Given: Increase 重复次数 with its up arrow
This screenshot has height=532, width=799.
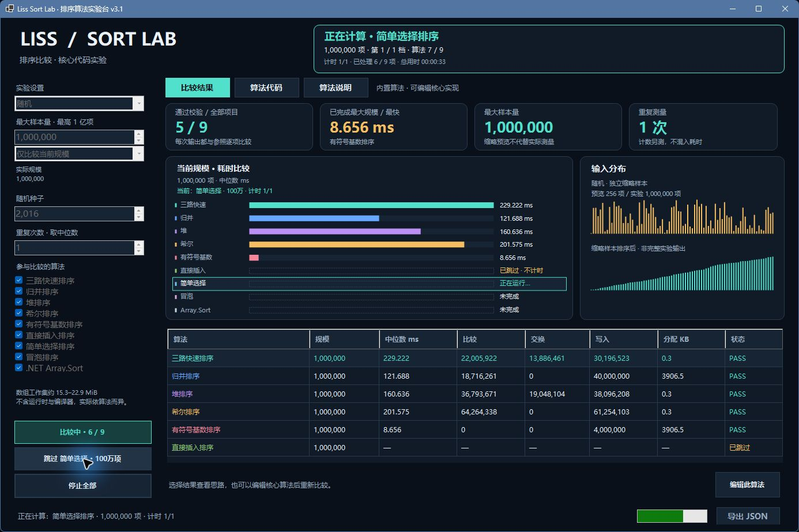Looking at the screenshot, I should pyautogui.click(x=138, y=244).
